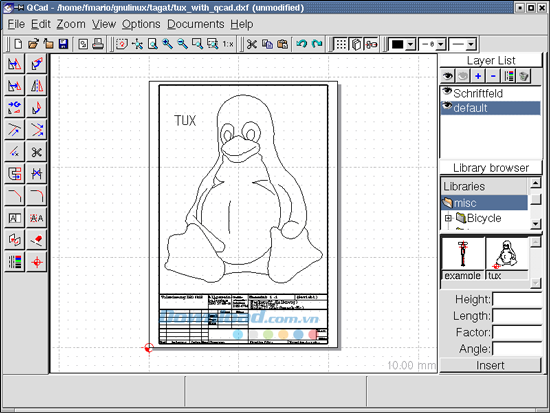
Task: Open the color dropdown
Action: pos(411,45)
